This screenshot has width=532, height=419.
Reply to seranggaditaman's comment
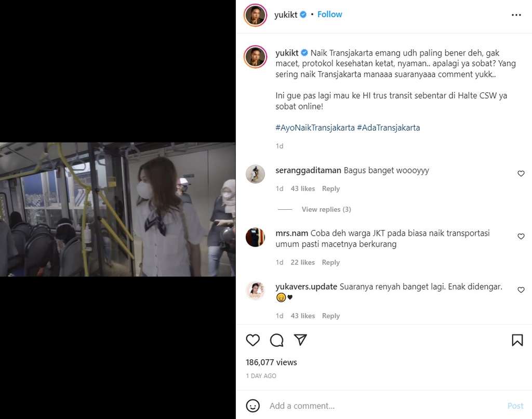(x=330, y=189)
